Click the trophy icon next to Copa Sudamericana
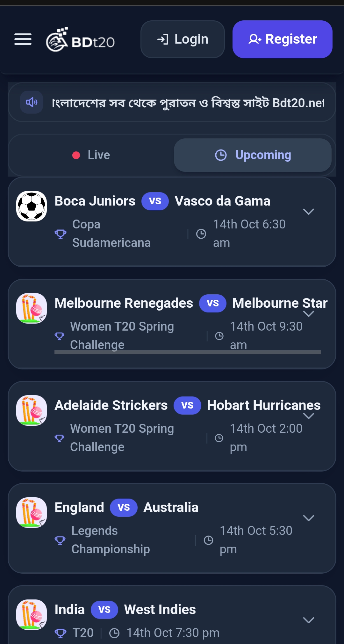The width and height of the screenshot is (344, 644). [x=61, y=234]
